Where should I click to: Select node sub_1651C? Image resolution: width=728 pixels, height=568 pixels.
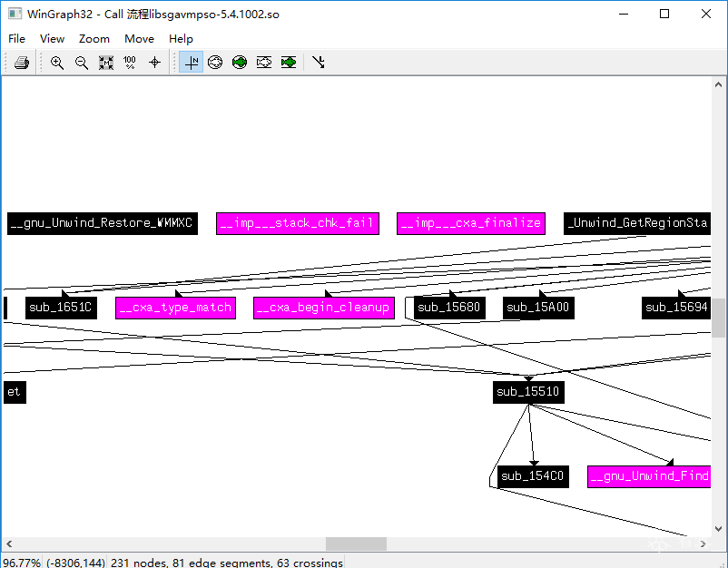point(62,308)
